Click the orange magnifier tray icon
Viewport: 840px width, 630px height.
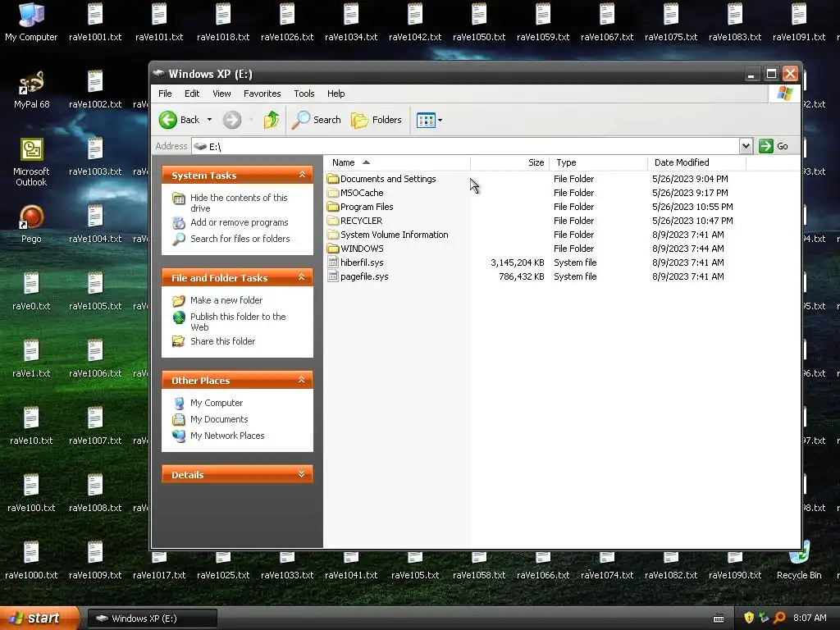(x=779, y=618)
